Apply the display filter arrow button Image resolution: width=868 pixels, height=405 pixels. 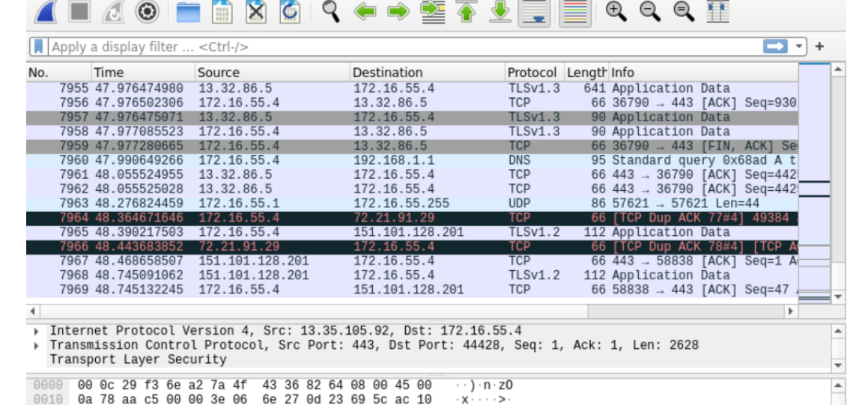775,46
